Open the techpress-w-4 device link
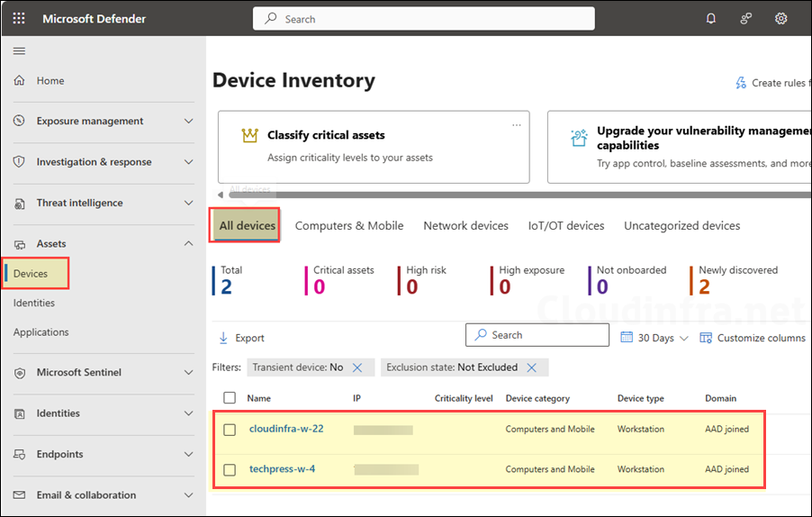Screen dimensions: 812x517 pyautogui.click(x=283, y=469)
